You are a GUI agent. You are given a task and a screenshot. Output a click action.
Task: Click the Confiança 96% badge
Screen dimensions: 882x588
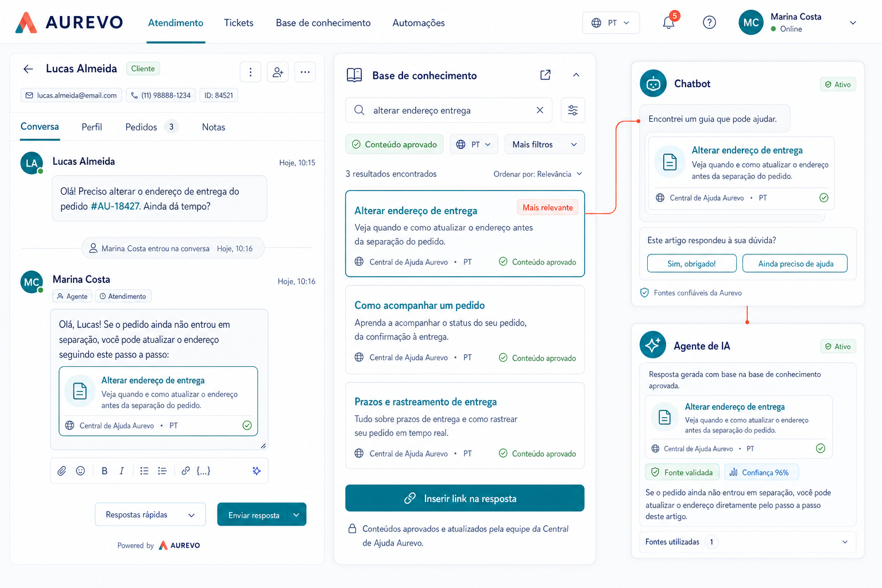[x=761, y=473]
